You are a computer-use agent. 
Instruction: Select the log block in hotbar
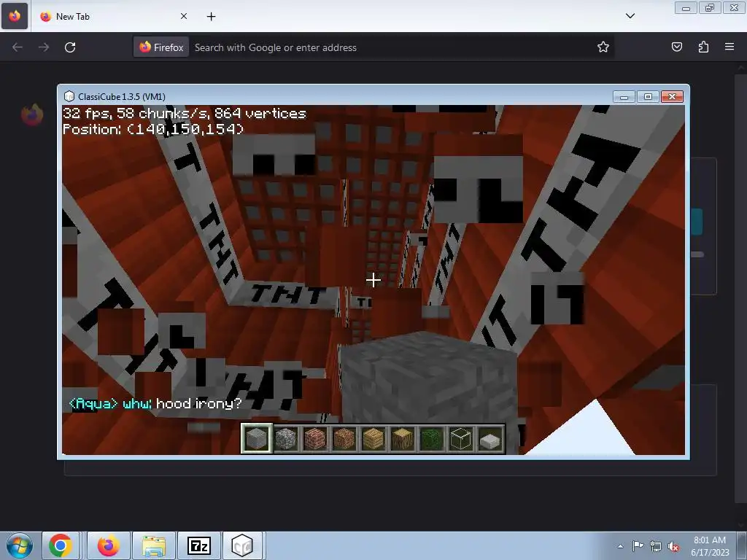(402, 438)
